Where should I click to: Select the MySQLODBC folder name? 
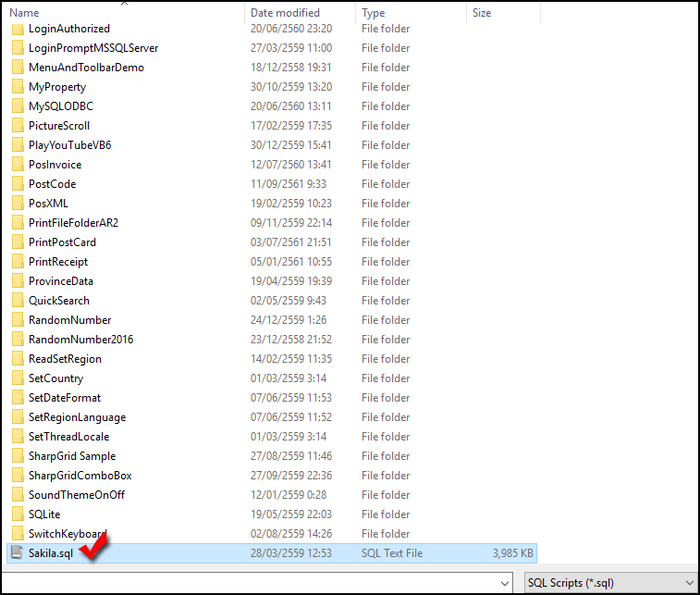61,106
